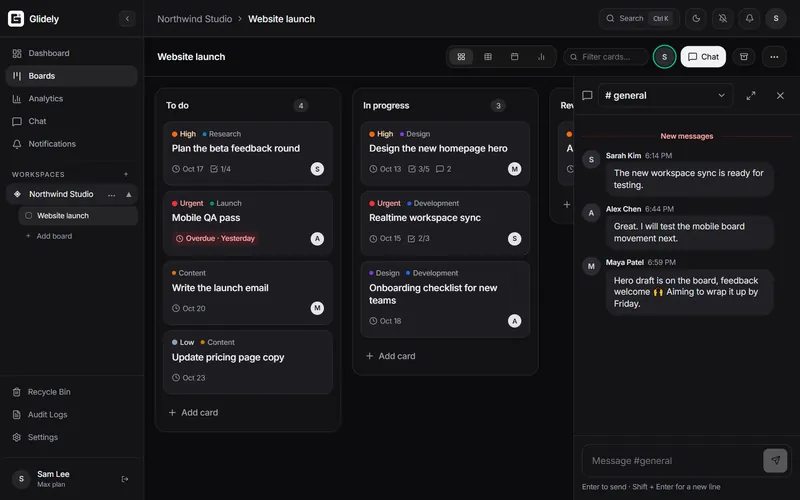The height and width of the screenshot is (500, 800).
Task: Click the 3/5 checklist indicator
Action: [419, 169]
